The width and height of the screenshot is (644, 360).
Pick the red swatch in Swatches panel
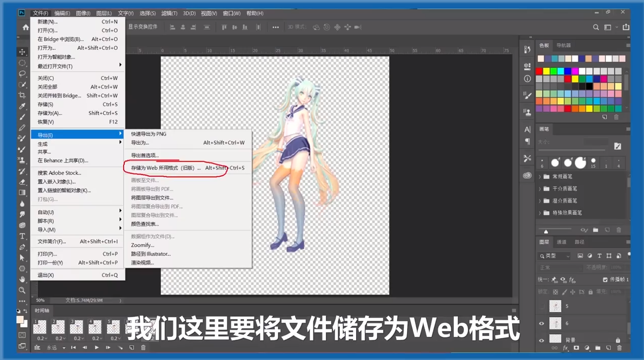539,71
